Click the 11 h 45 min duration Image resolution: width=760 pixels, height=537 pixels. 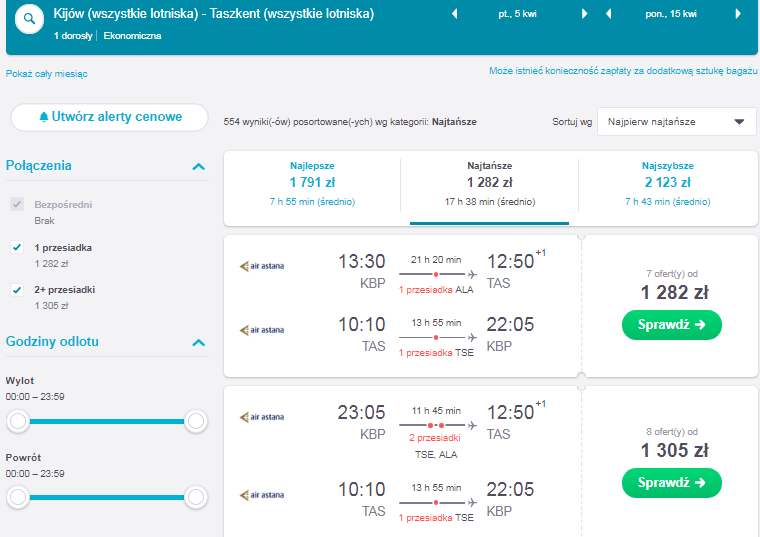coord(436,411)
